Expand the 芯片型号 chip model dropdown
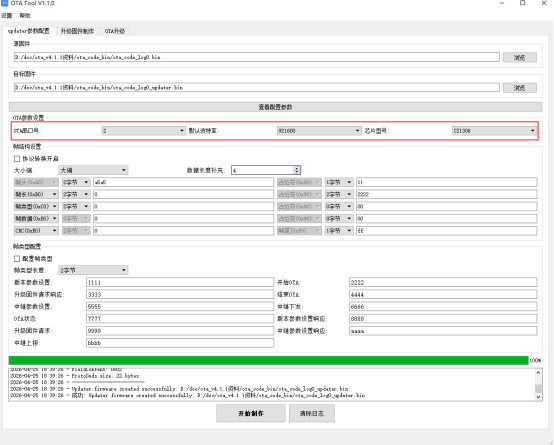The height and width of the screenshot is (445, 554). [x=494, y=131]
